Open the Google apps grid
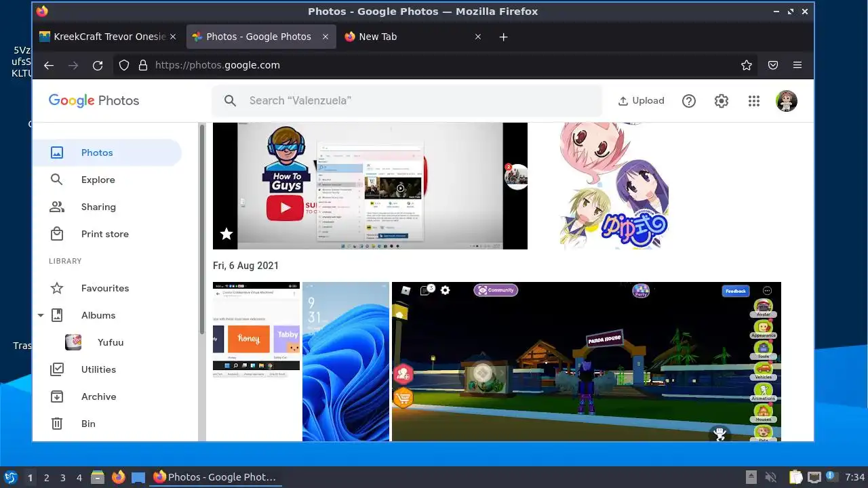The width and height of the screenshot is (868, 488). (754, 101)
